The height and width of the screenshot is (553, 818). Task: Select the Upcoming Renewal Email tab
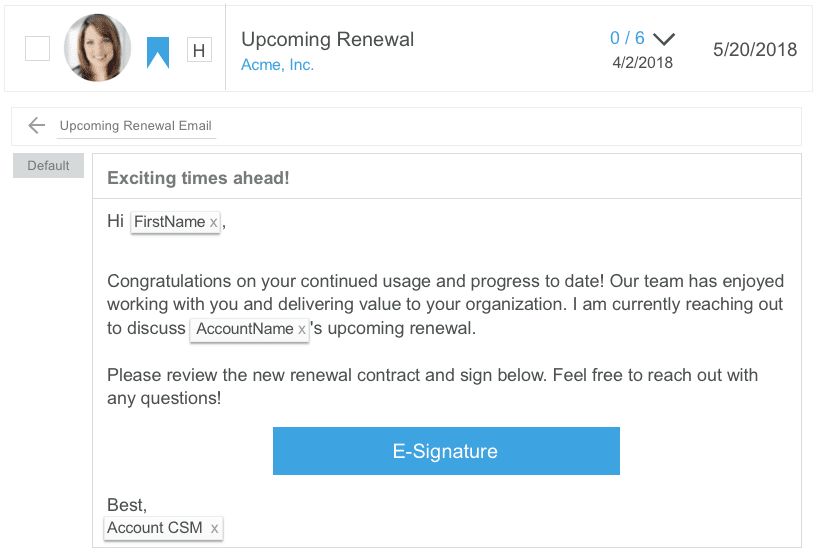[x=135, y=126]
